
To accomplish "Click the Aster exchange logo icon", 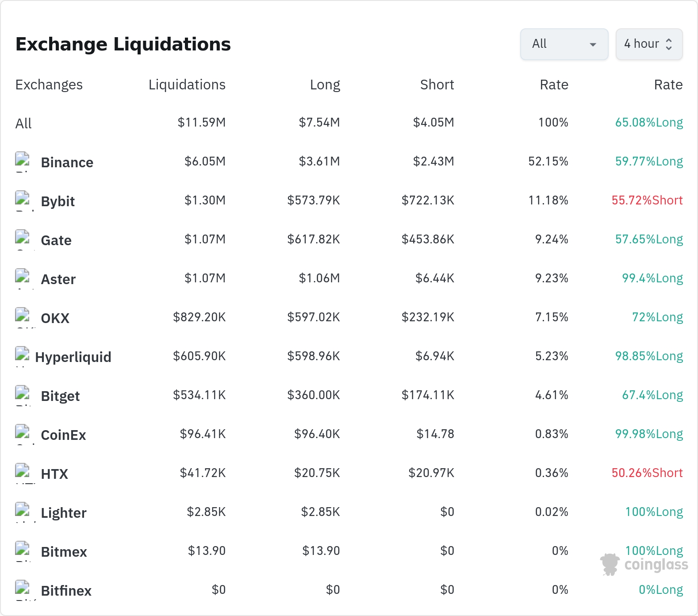I will (23, 277).
